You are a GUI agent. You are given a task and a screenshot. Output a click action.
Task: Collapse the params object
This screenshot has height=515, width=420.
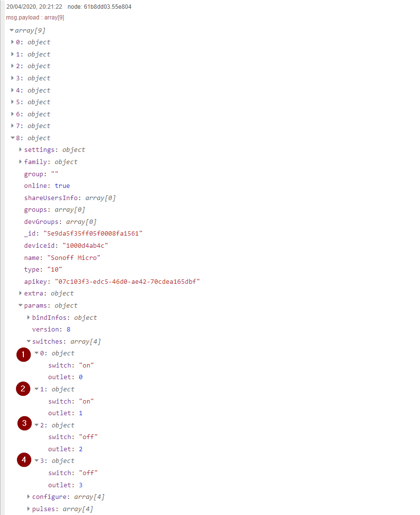20,306
